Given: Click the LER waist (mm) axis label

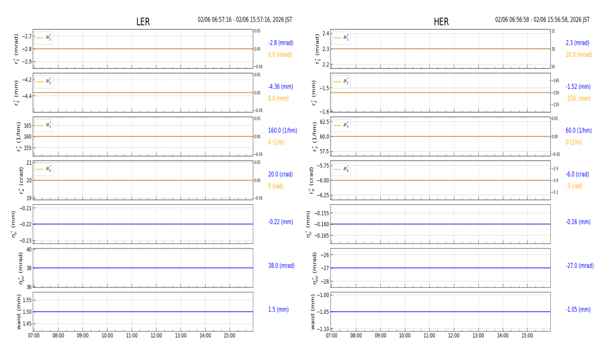Looking at the screenshot, I should point(19,312).
